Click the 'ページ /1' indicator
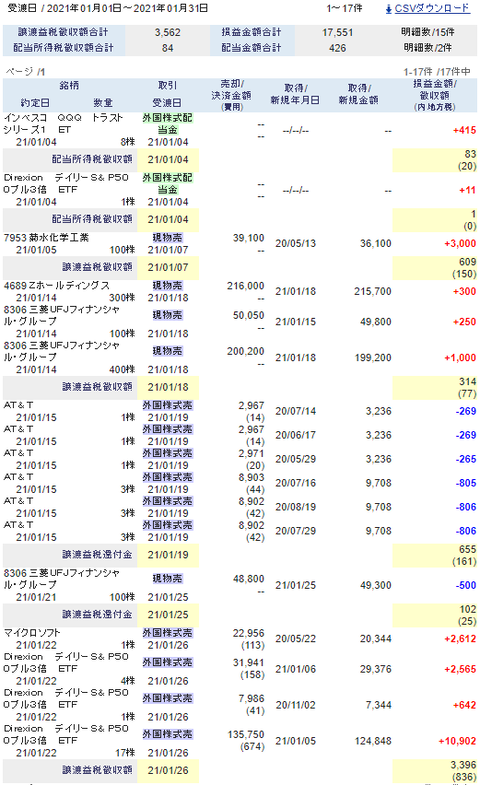Screen dimensions: 480x785 pos(25,72)
